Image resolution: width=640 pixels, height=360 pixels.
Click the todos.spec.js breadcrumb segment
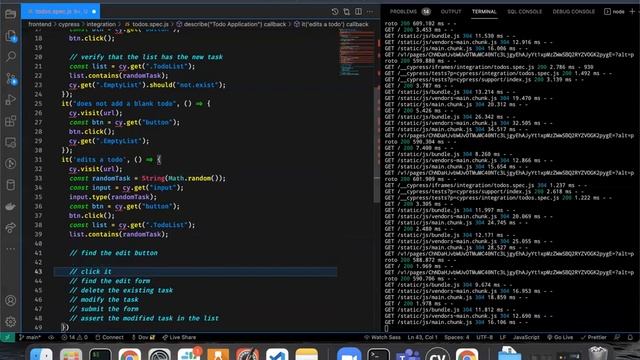tap(146, 24)
